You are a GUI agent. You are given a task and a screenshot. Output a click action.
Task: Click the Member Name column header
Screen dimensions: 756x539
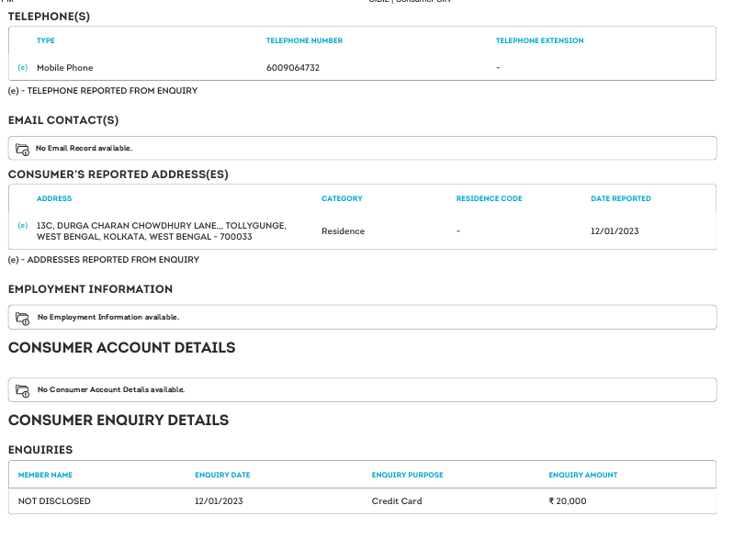pos(45,475)
